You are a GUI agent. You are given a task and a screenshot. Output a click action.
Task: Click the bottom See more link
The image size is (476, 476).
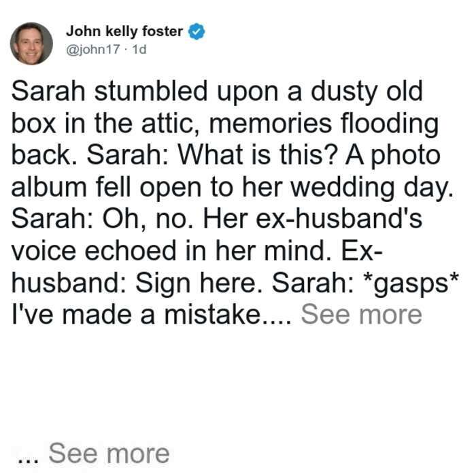(x=109, y=454)
